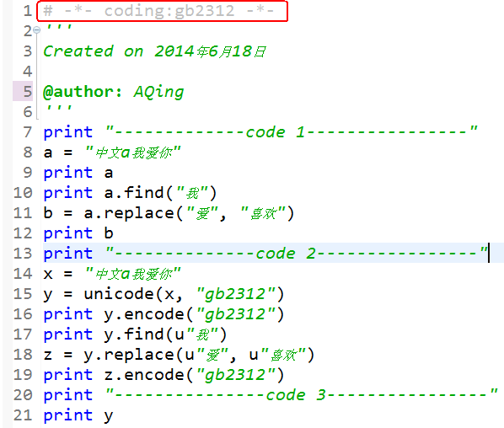Click the line assigning variable a
The width and height of the screenshot is (504, 428).
112,152
